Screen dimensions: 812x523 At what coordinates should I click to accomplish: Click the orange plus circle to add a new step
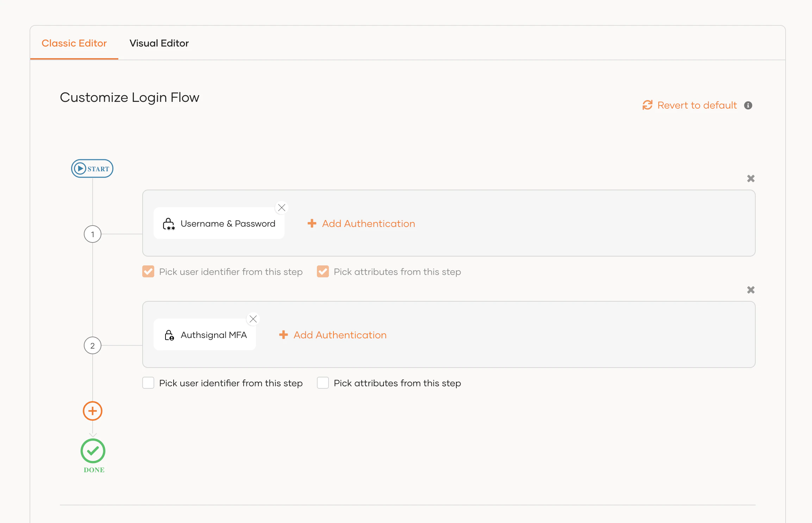click(92, 411)
